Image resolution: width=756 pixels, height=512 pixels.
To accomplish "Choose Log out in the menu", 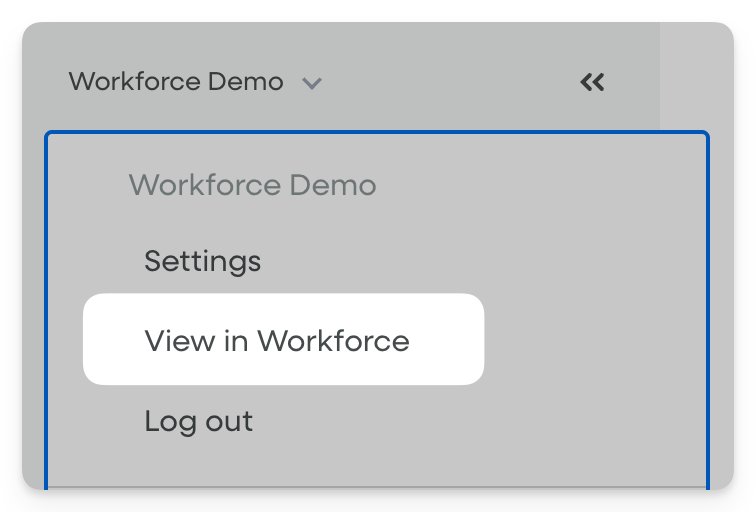I will [x=199, y=421].
